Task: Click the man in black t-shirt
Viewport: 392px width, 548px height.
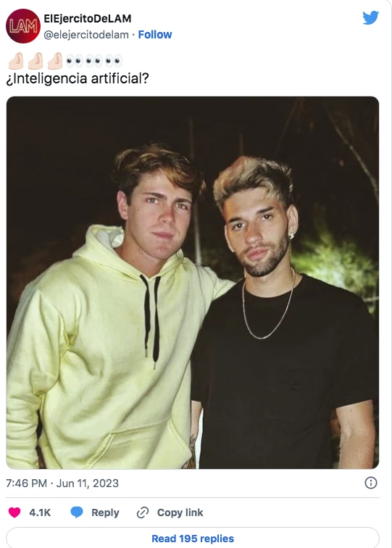Action: [x=283, y=315]
